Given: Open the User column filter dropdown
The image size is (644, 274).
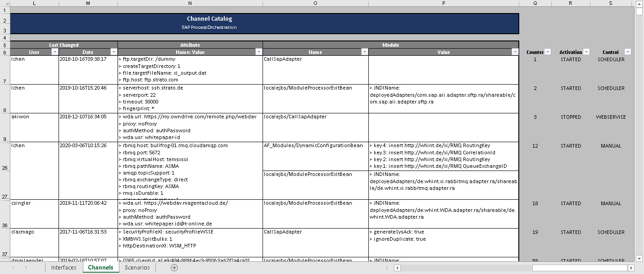Looking at the screenshot, I should pos(54,52).
